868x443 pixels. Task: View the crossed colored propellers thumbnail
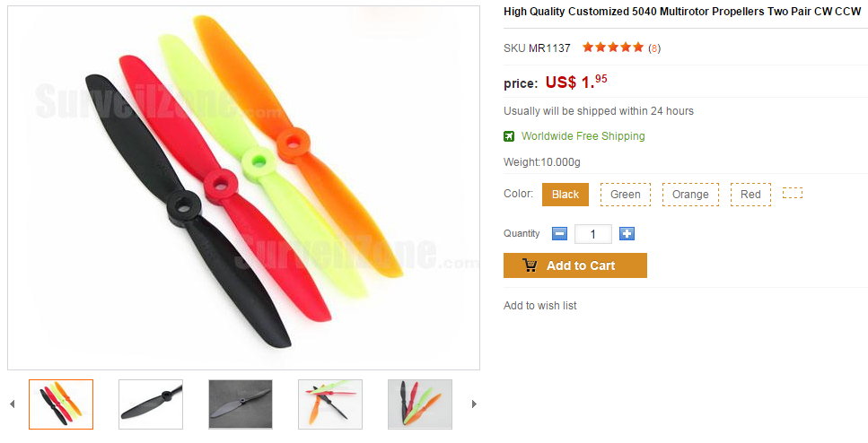point(330,404)
